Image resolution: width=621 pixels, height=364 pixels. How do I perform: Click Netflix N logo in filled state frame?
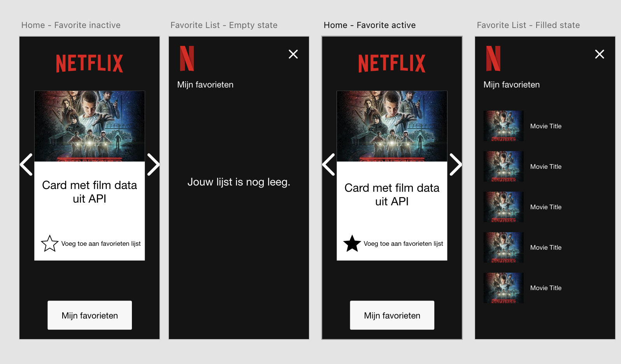(493, 58)
